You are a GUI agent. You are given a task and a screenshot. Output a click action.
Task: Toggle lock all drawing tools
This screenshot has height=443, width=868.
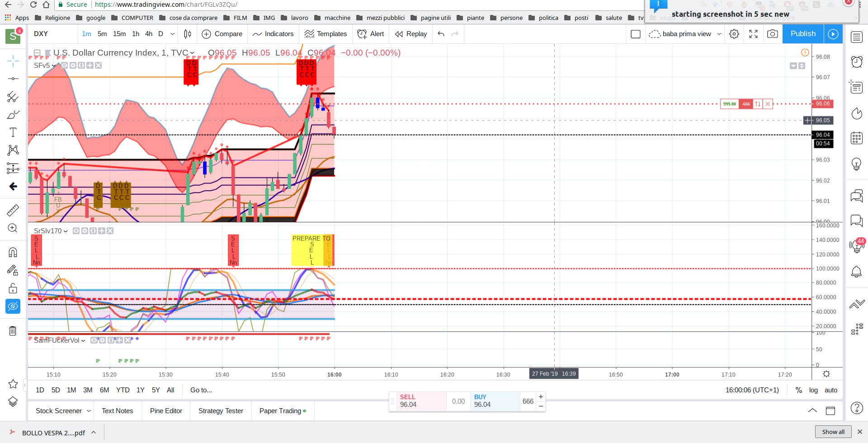13,288
